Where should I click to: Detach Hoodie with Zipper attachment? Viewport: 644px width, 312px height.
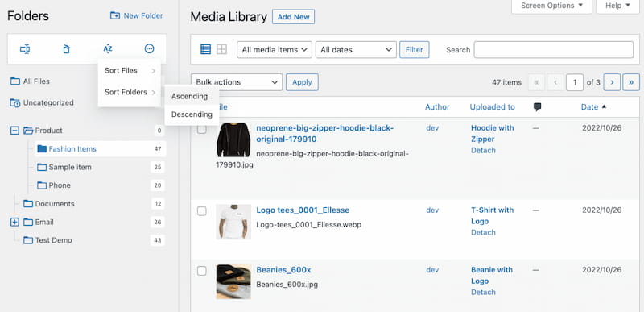pyautogui.click(x=483, y=151)
